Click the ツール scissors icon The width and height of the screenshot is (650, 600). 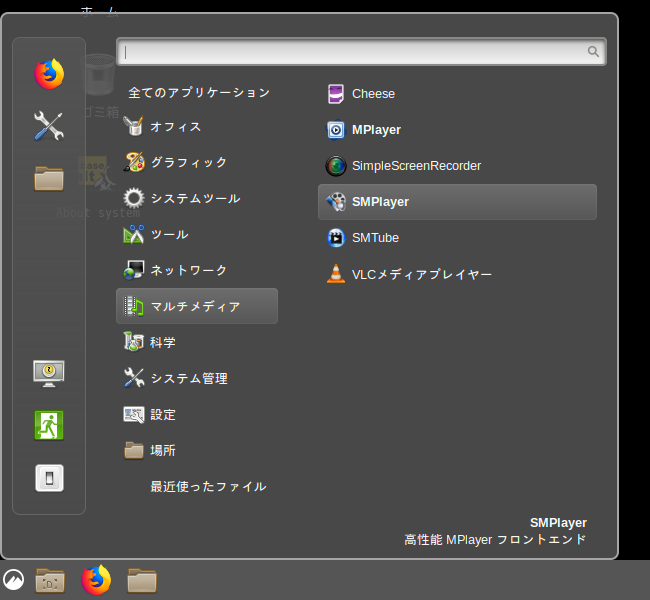(x=134, y=234)
